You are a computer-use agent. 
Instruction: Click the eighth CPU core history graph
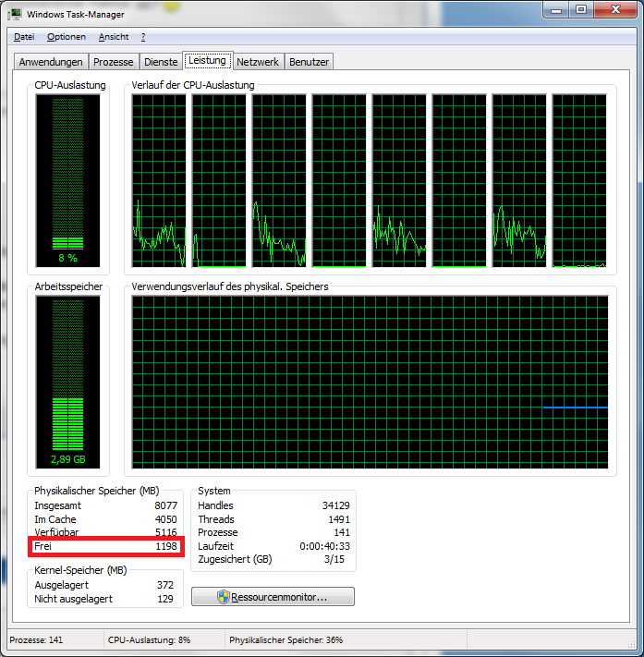click(x=579, y=180)
